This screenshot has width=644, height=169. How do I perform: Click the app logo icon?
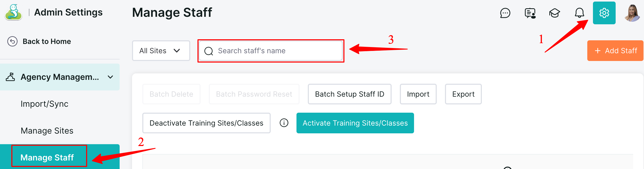click(13, 12)
